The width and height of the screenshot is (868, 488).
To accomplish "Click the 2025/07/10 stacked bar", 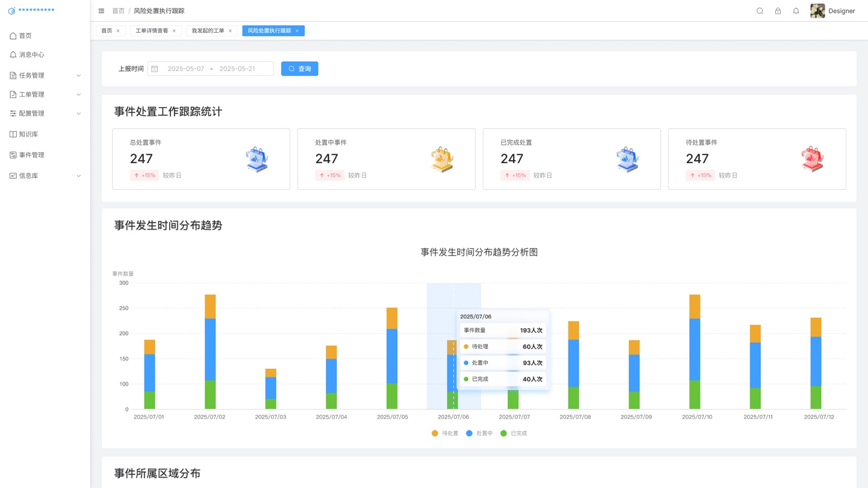I will tap(695, 352).
